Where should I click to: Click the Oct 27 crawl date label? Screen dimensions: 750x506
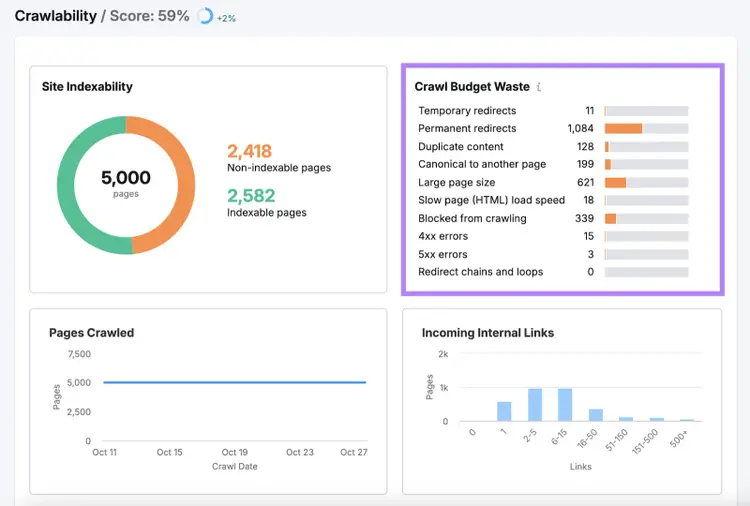tap(353, 452)
